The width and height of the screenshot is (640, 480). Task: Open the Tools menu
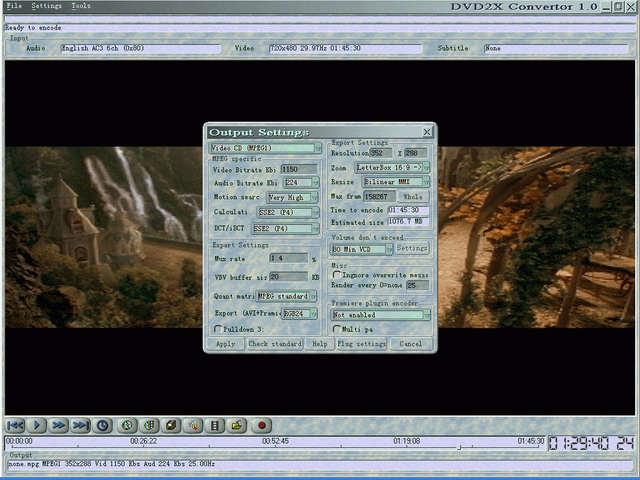tap(81, 6)
